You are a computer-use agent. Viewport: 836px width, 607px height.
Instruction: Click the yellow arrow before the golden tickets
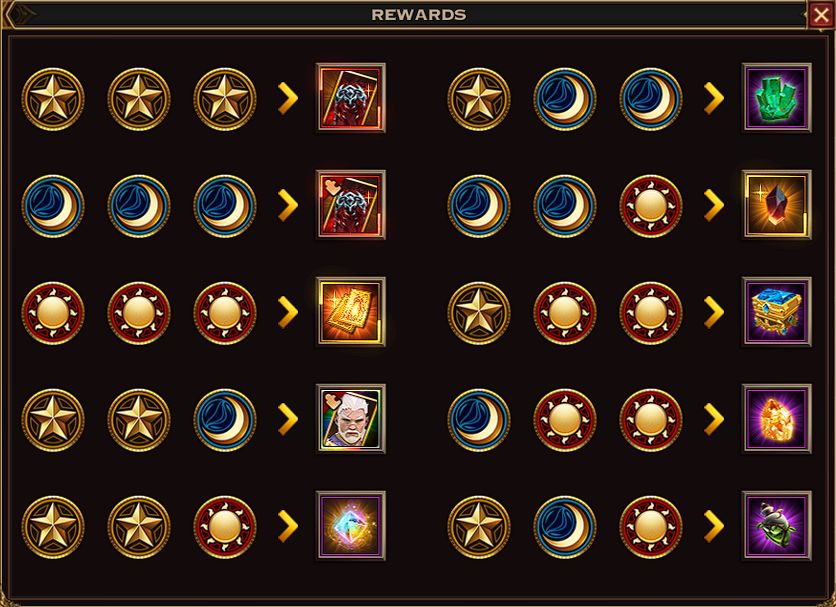[288, 312]
